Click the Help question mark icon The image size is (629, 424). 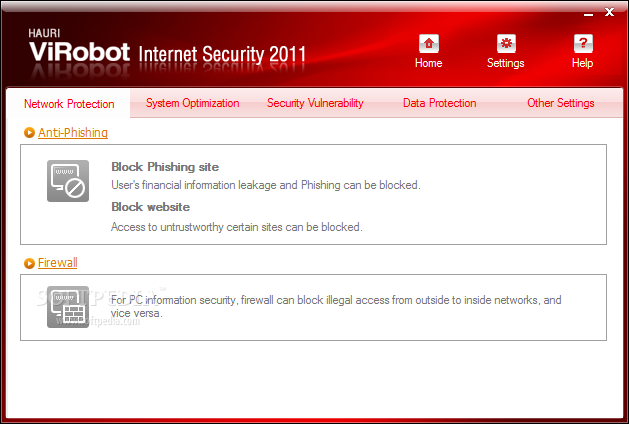pos(583,43)
